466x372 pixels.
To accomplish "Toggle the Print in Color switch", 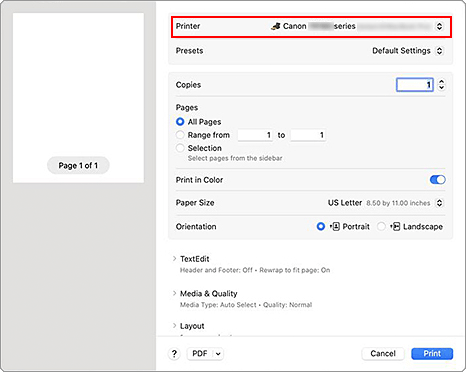I will 437,180.
